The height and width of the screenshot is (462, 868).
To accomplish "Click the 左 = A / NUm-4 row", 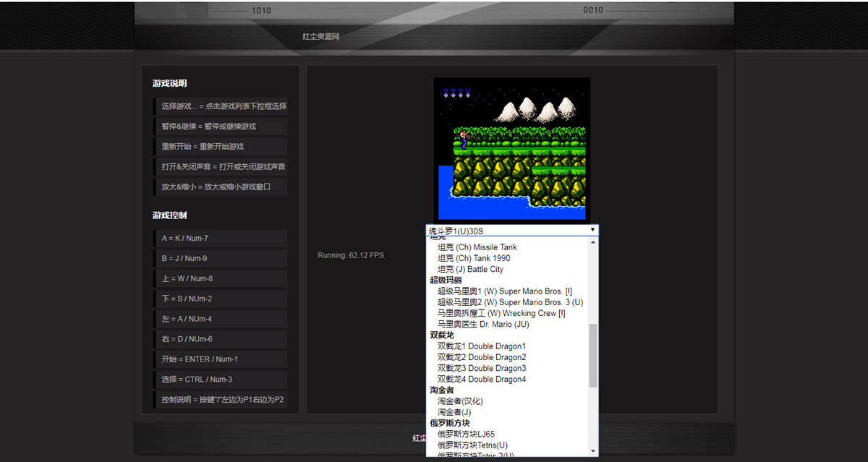I will point(221,320).
